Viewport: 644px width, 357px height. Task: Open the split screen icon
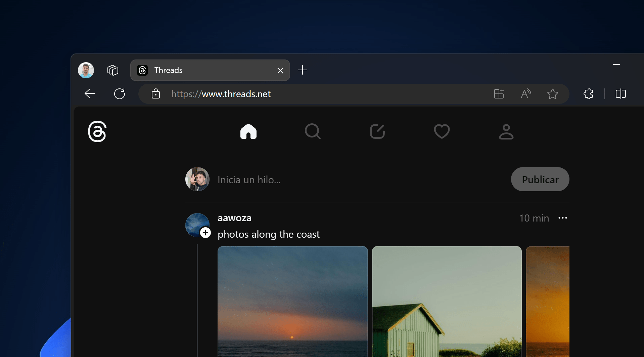[x=621, y=94]
